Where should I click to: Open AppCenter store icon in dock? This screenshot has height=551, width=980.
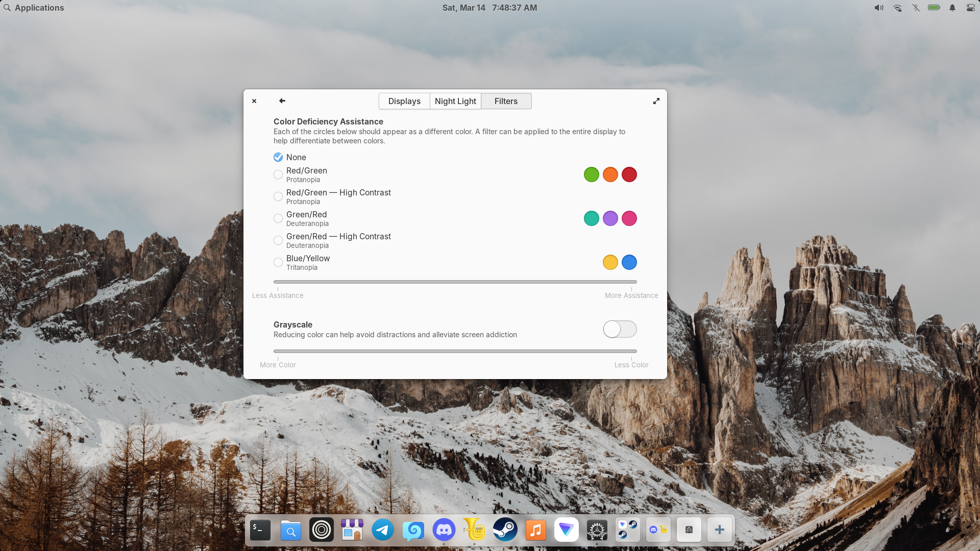(352, 530)
